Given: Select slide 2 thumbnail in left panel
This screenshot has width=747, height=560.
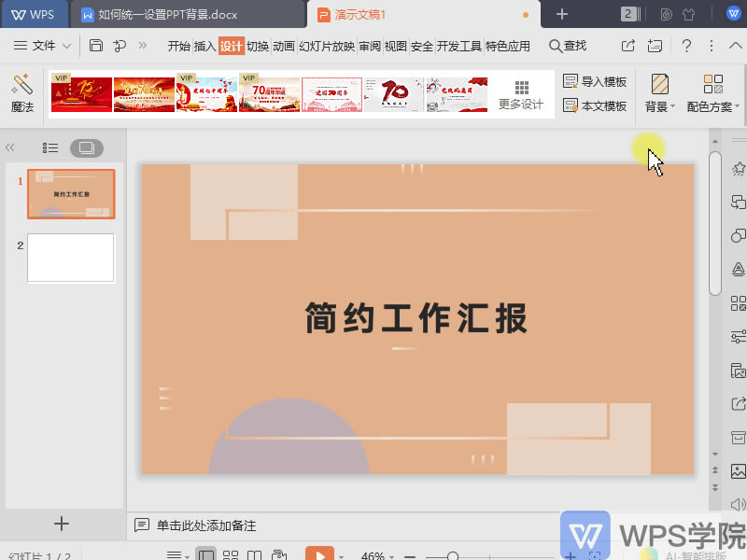Looking at the screenshot, I should (x=71, y=258).
